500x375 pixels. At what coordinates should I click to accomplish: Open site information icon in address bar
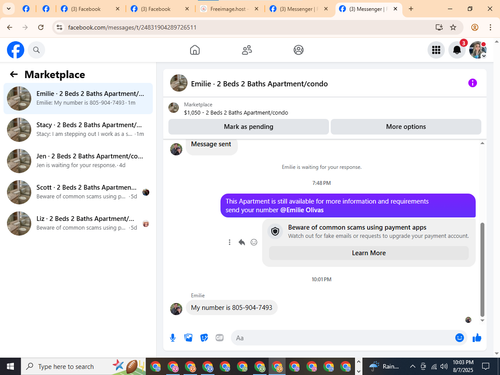[x=59, y=27]
